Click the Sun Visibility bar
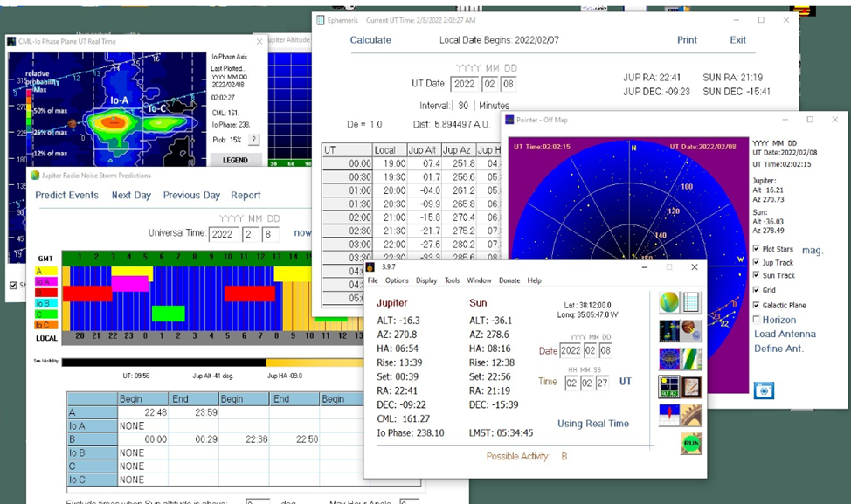This screenshot has height=504, width=851. tap(211, 362)
